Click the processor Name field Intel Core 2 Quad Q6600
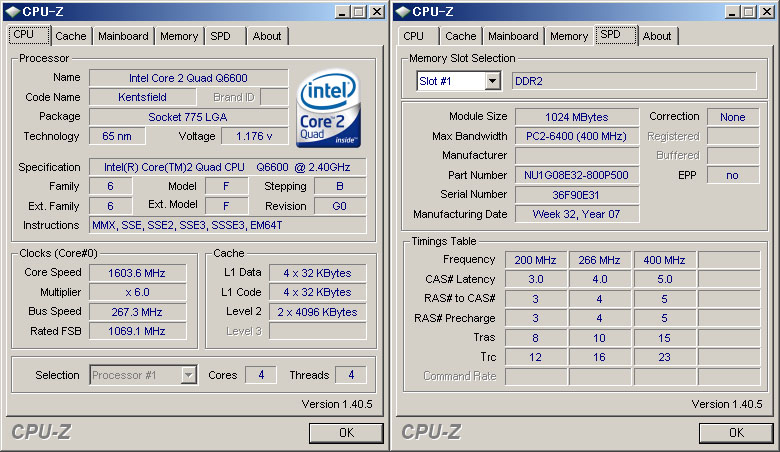The height and width of the screenshot is (452, 780). point(189,78)
